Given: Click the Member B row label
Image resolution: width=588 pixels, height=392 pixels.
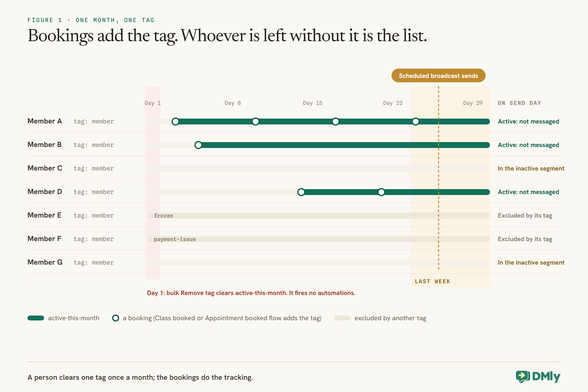Looking at the screenshot, I should pos(45,145).
